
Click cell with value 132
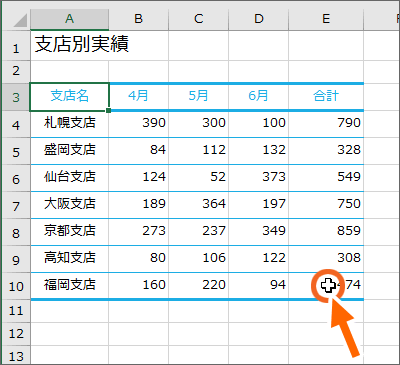(x=259, y=151)
